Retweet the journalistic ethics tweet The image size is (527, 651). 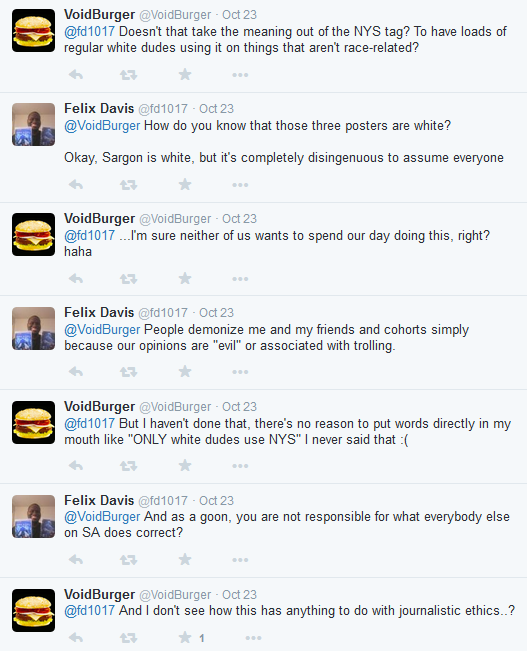click(128, 638)
